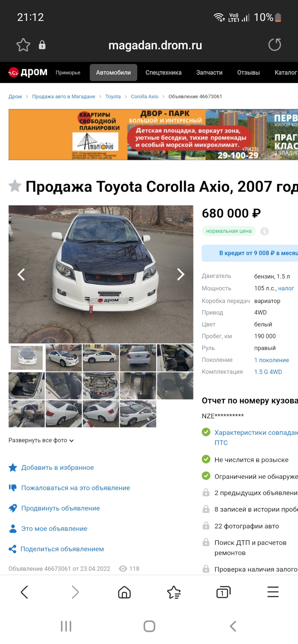This screenshot has height=644, width=298.
Task: Open the 1 поколение generation link
Action: point(271,360)
